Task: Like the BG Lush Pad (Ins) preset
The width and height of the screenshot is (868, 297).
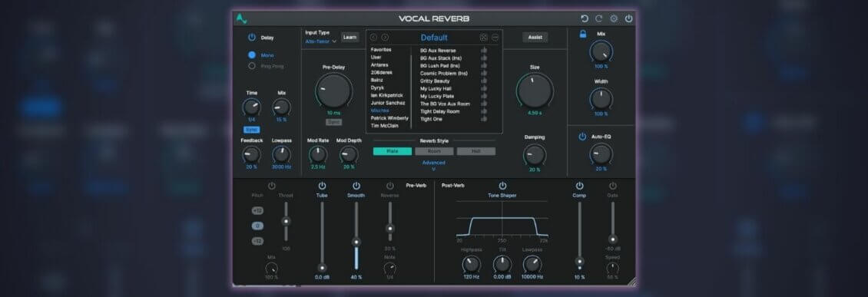Action: click(484, 65)
